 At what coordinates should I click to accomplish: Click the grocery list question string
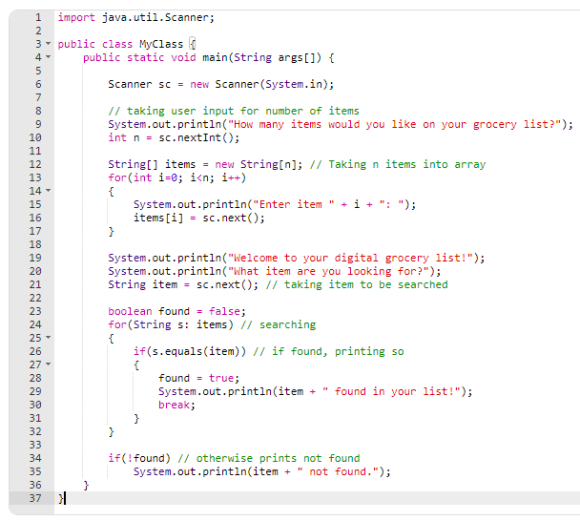[395, 124]
